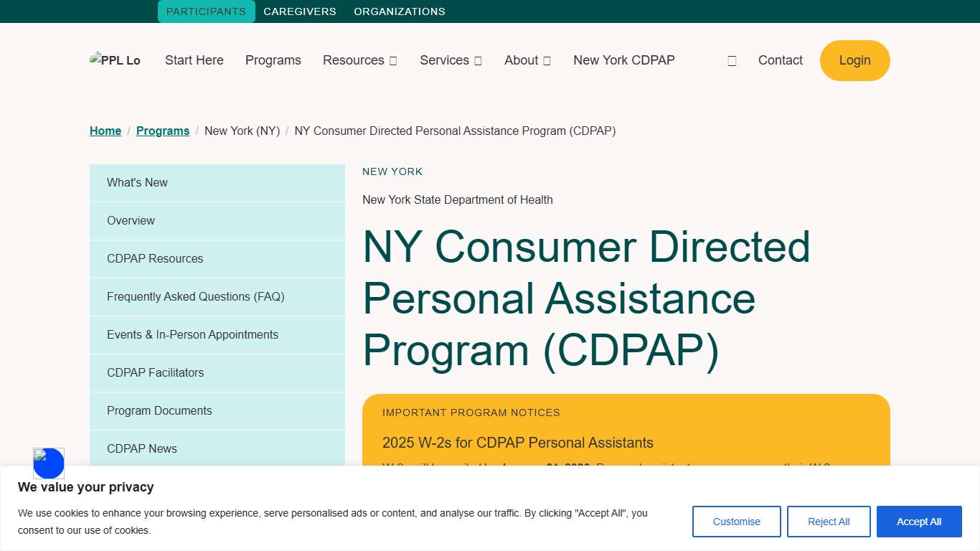Switch to the CAREGIVERS tab
980x551 pixels.
coord(299,11)
